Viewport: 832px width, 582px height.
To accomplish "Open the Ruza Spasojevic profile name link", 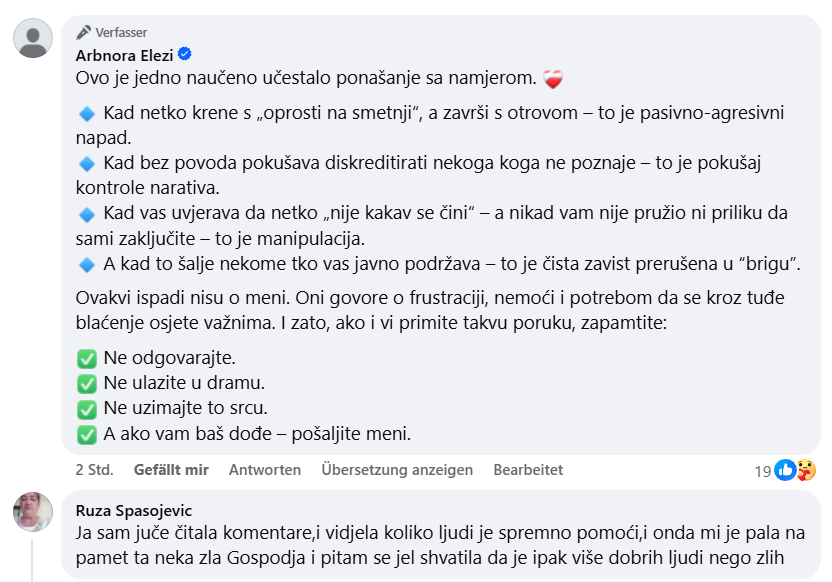I will tap(133, 510).
